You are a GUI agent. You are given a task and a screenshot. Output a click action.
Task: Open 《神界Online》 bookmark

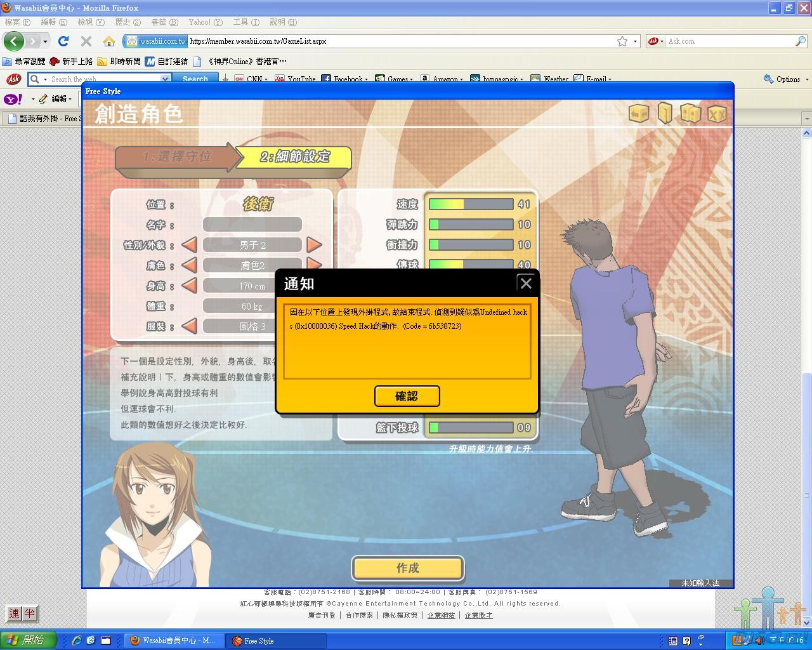pyautogui.click(x=240, y=62)
